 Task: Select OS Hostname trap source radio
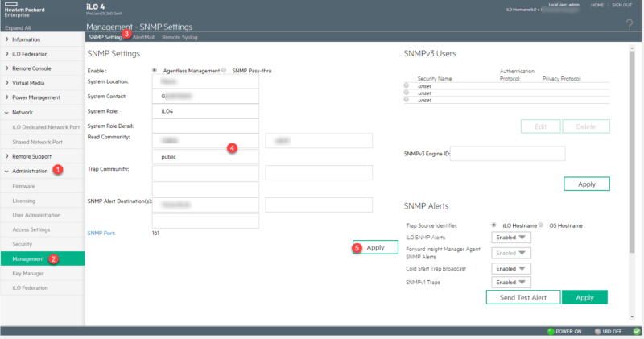tap(541, 225)
